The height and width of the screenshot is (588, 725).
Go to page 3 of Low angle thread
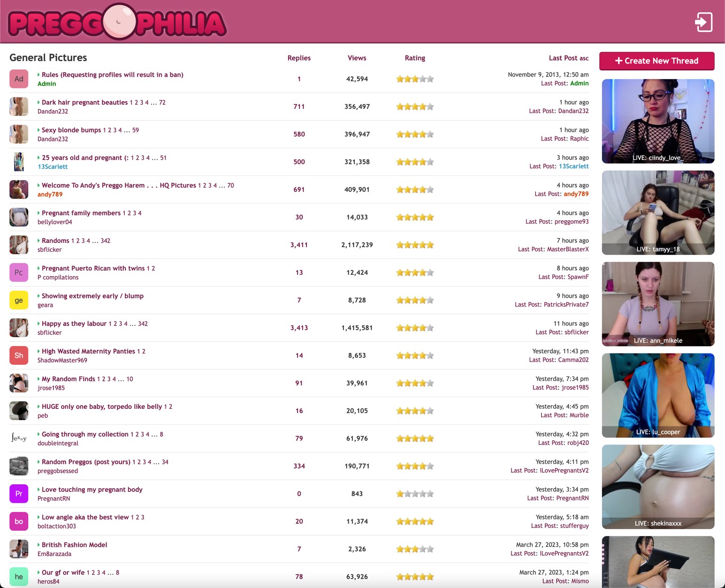[x=143, y=517]
